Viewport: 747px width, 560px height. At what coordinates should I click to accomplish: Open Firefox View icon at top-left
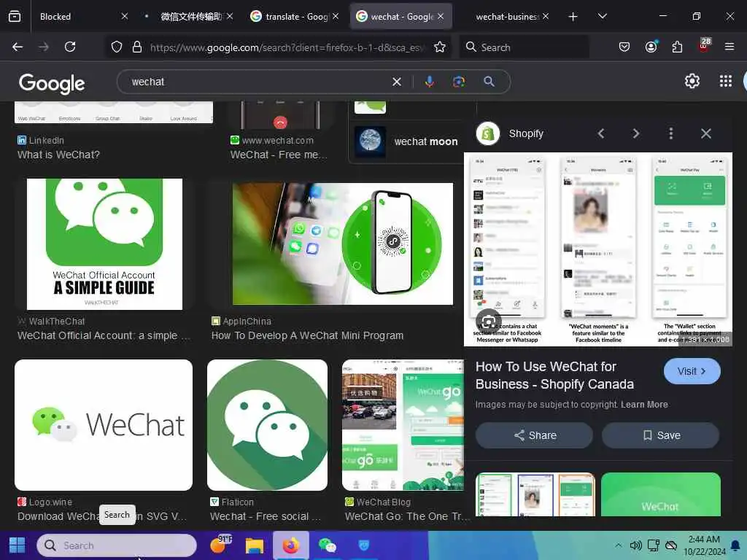tap(15, 17)
